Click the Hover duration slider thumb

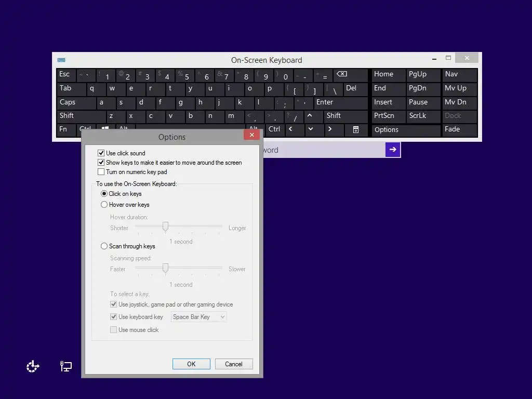click(165, 227)
